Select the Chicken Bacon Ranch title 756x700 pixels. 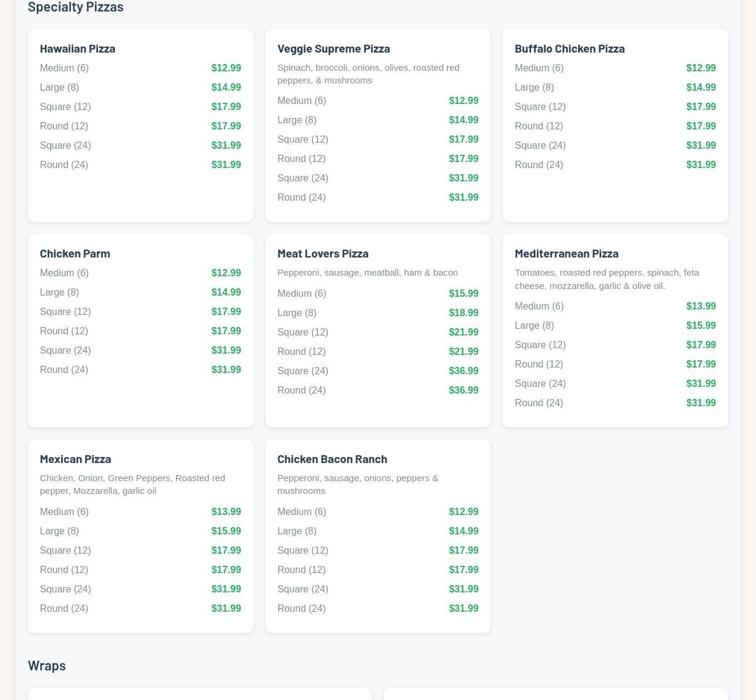pos(332,459)
